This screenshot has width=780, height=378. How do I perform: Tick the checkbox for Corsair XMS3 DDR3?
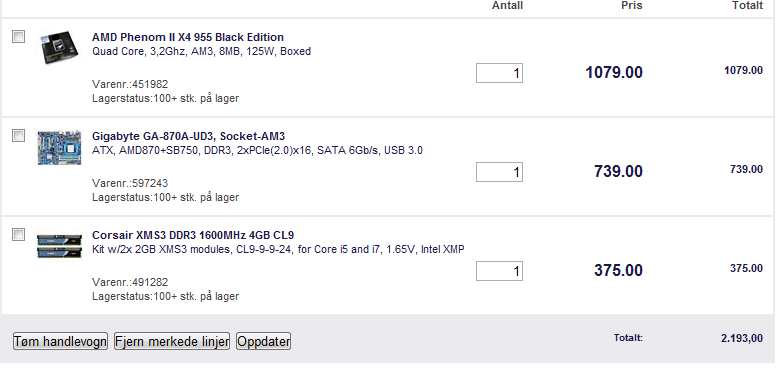tap(18, 234)
